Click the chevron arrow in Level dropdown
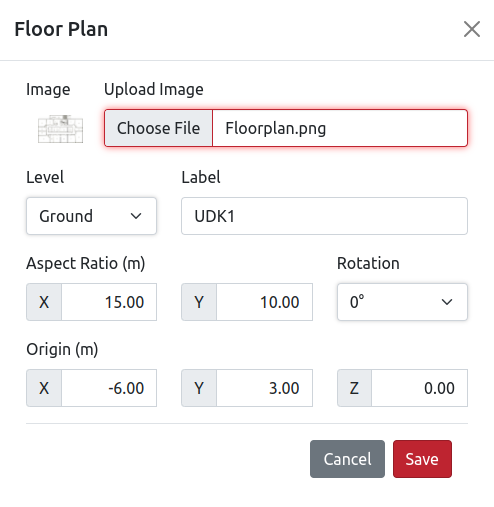Image resolution: width=494 pixels, height=507 pixels. point(136,216)
